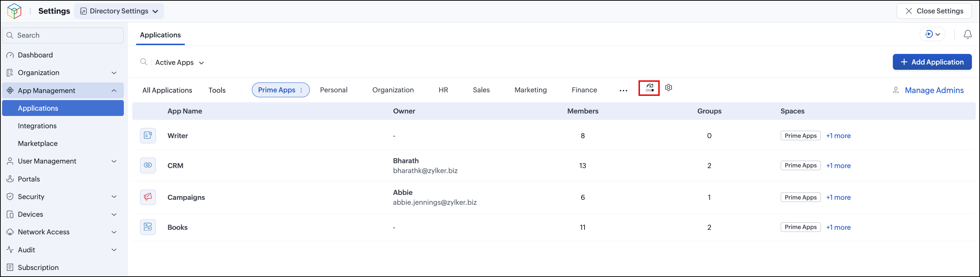Screen dimensions: 980x277
Task: Click the app logo cube icon
Action: tap(14, 11)
